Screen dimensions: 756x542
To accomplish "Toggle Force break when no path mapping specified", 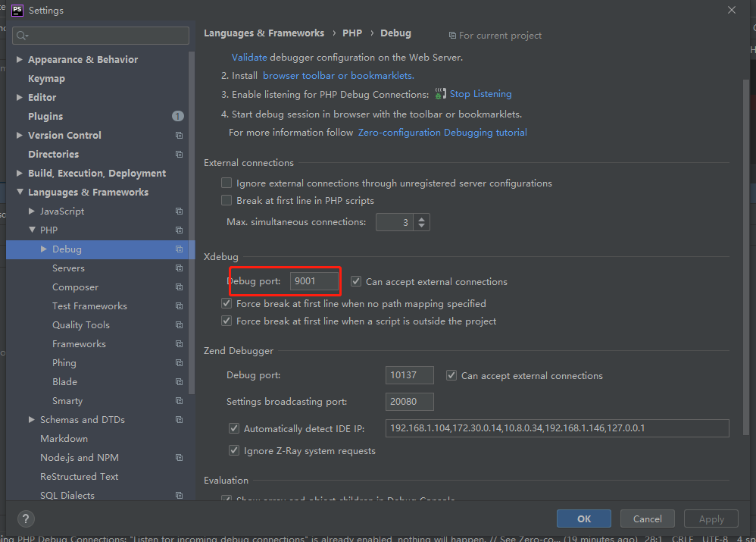I will click(x=226, y=303).
